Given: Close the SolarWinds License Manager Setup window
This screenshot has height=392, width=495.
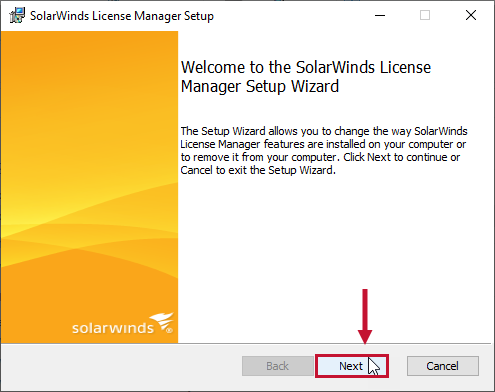Looking at the screenshot, I should coord(471,15).
